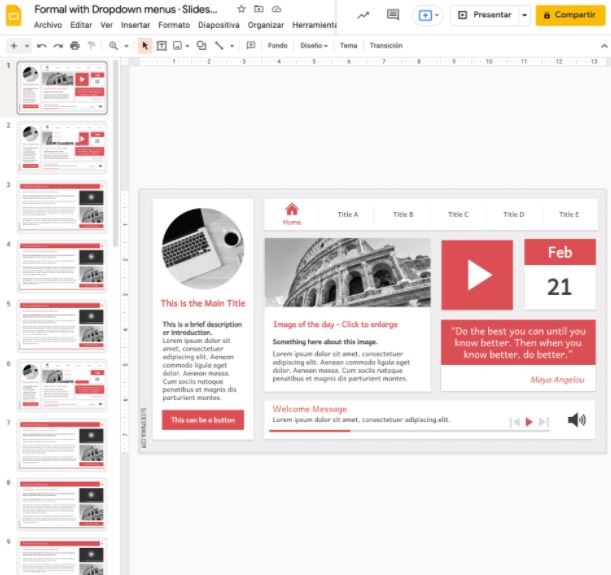
Task: Open the Ver menu
Action: coord(106,25)
